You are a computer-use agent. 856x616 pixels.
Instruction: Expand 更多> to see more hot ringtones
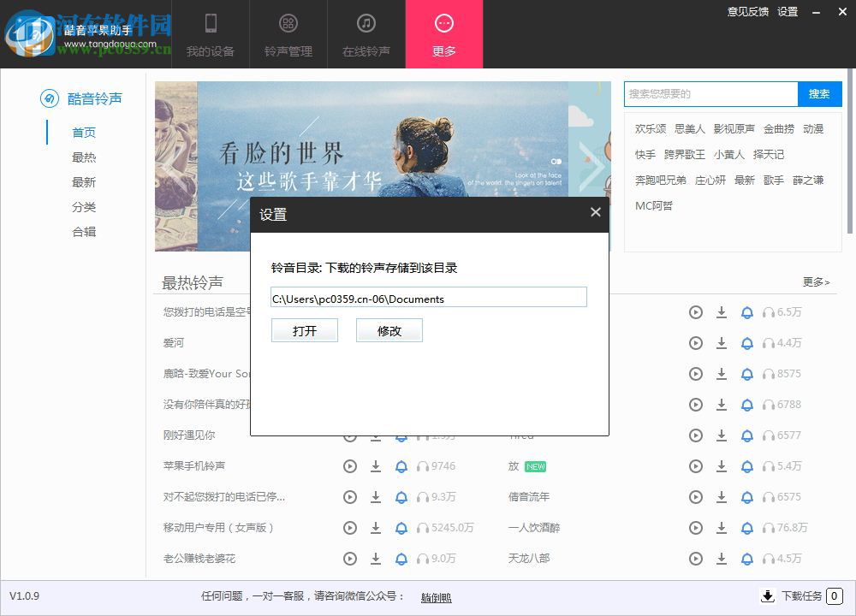tap(814, 281)
